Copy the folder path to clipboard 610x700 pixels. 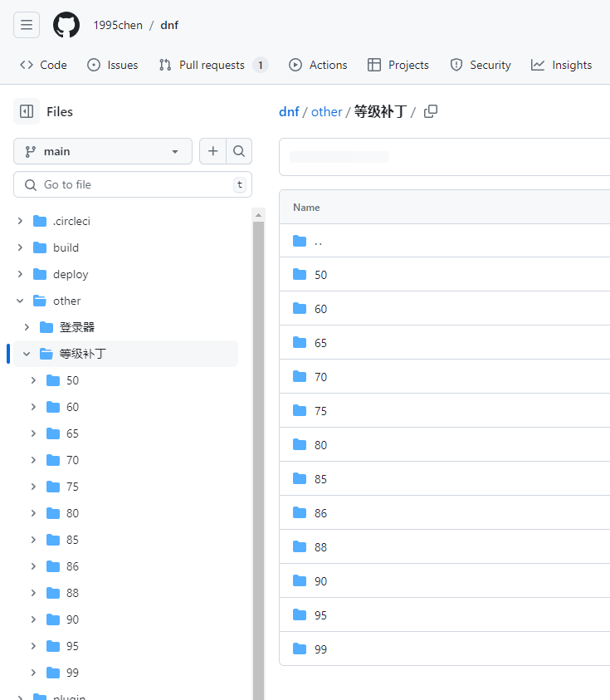coord(431,111)
